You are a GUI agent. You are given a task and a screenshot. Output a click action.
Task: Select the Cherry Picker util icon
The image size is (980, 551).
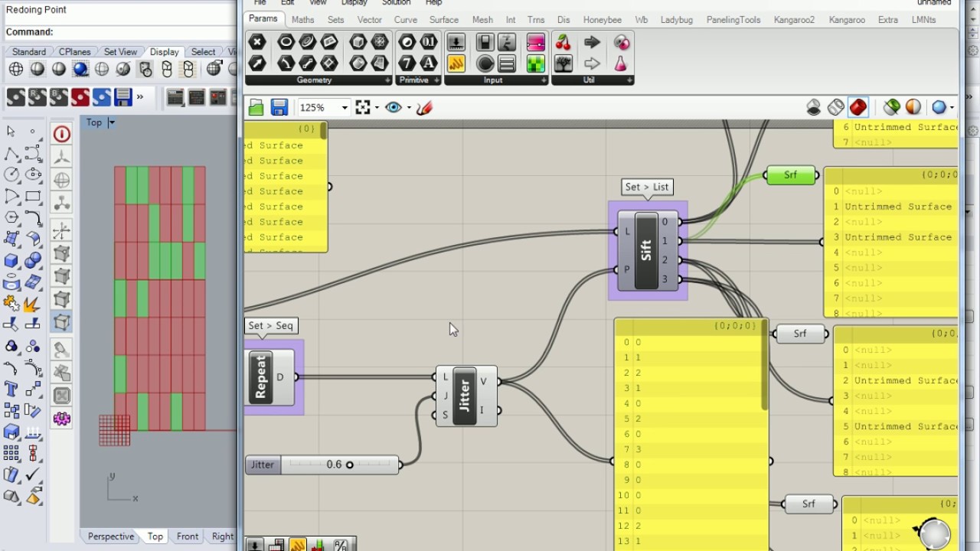pos(563,42)
